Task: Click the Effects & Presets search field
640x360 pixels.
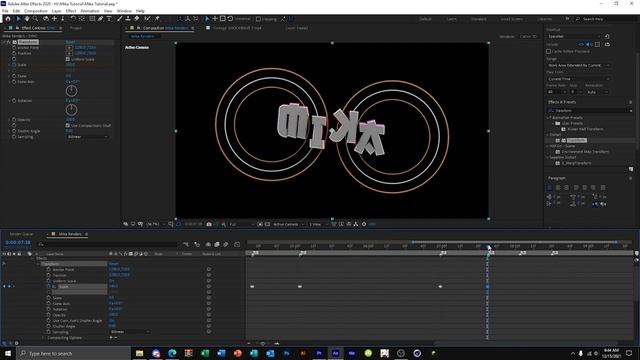Action: 590,111
